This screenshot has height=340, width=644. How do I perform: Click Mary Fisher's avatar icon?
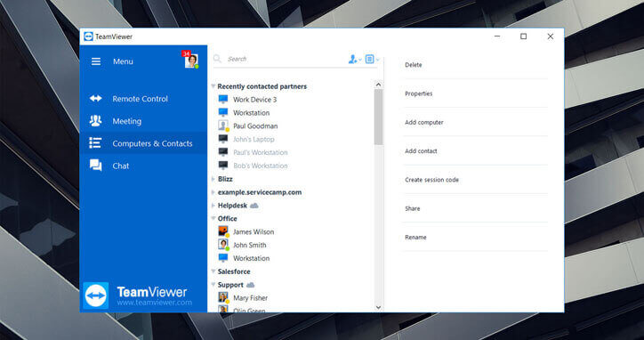point(223,297)
